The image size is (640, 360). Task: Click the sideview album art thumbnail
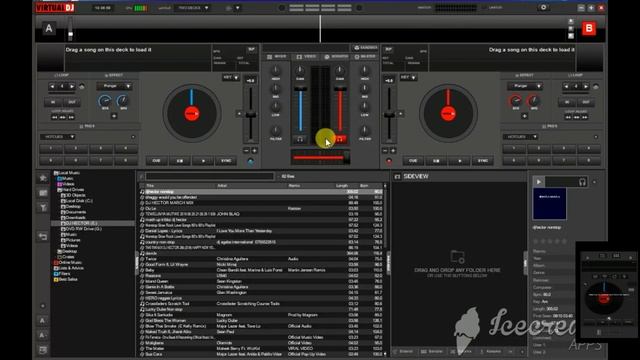click(549, 204)
